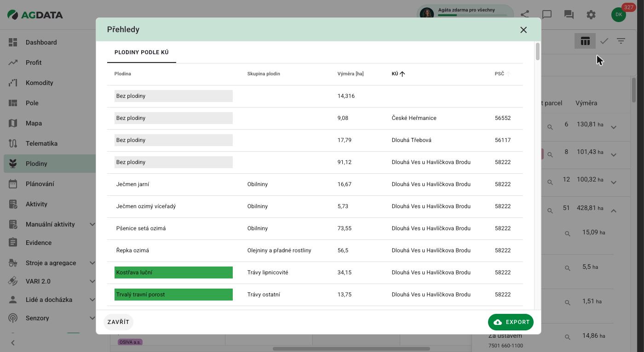Viewport: 644px width, 352px height.
Task: Open the double chat forum icon
Action: click(x=569, y=15)
